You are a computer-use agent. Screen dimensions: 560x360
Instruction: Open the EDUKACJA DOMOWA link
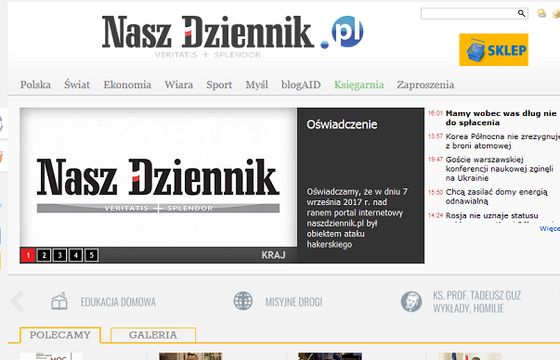click(x=118, y=302)
